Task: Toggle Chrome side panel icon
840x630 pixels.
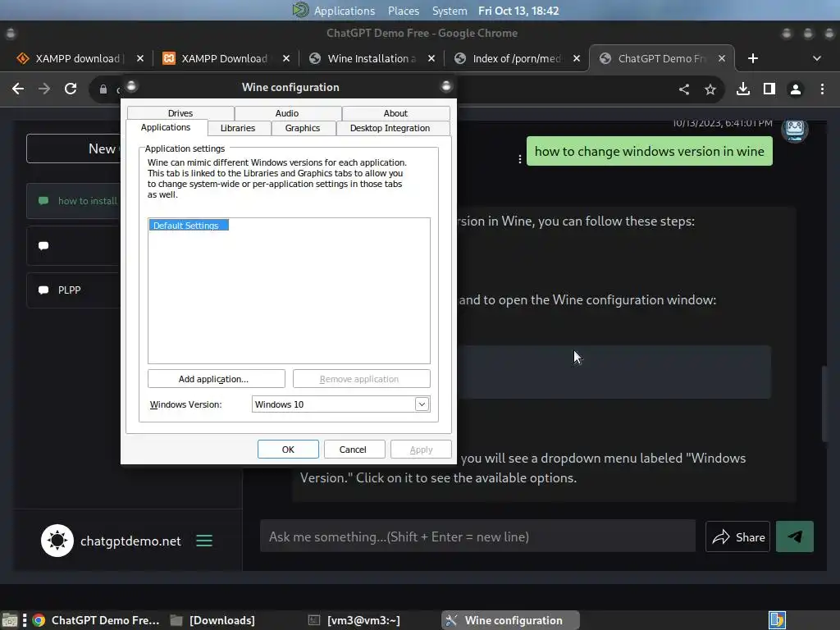Action: click(769, 89)
